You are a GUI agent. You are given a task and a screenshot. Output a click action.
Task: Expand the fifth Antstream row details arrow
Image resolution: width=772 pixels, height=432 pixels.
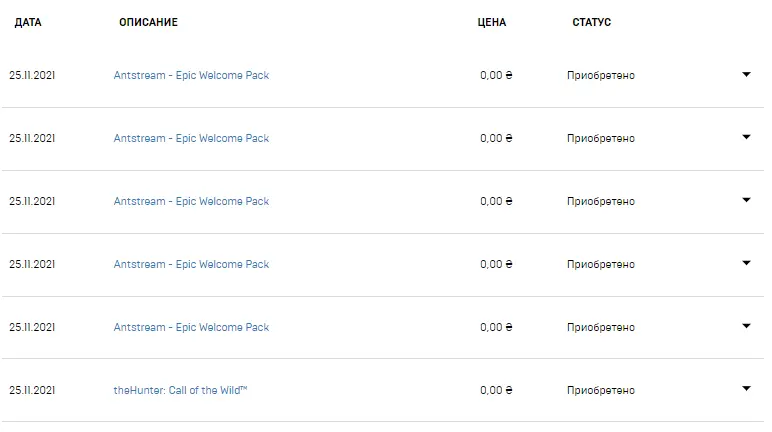coord(746,326)
